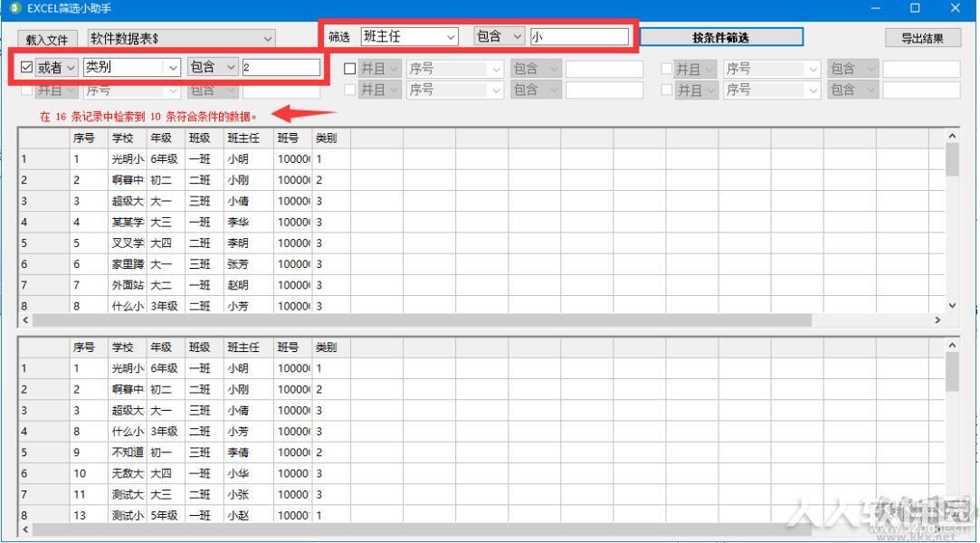980x543 pixels.
Task: Select the 测试小 school cell in results
Action: [x=128, y=515]
